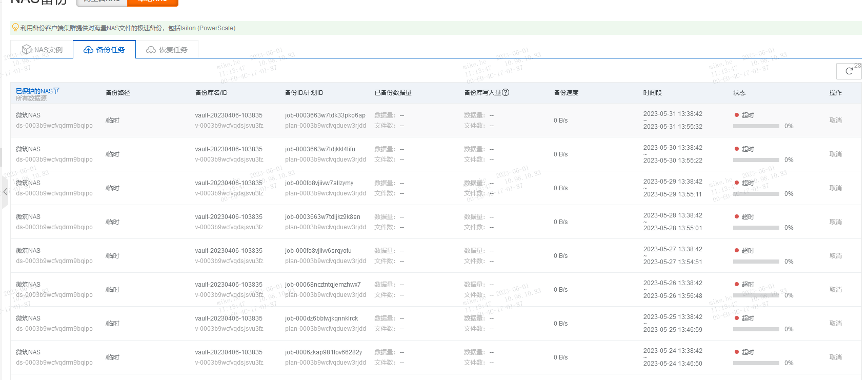
Task: Click 取消 for the 2023-05-27 job
Action: (x=836, y=256)
